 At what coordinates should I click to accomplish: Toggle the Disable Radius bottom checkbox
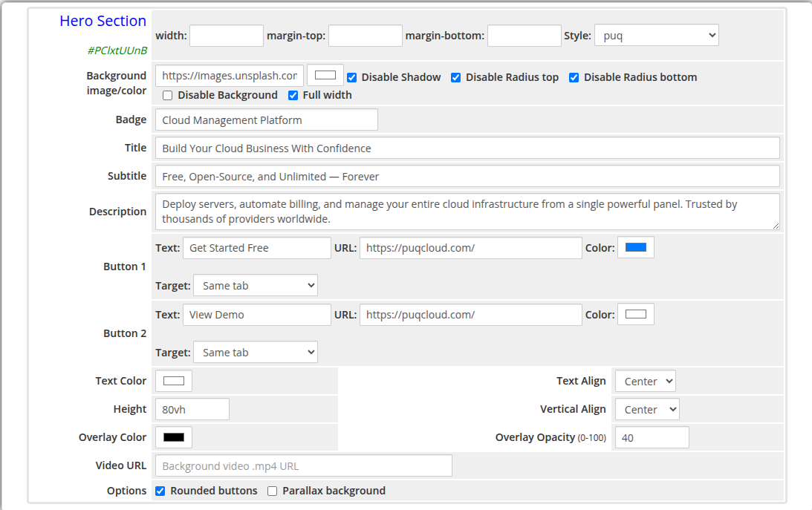pyautogui.click(x=574, y=78)
